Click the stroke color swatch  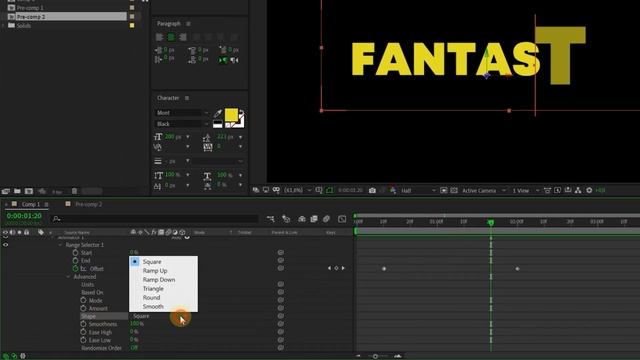click(240, 122)
